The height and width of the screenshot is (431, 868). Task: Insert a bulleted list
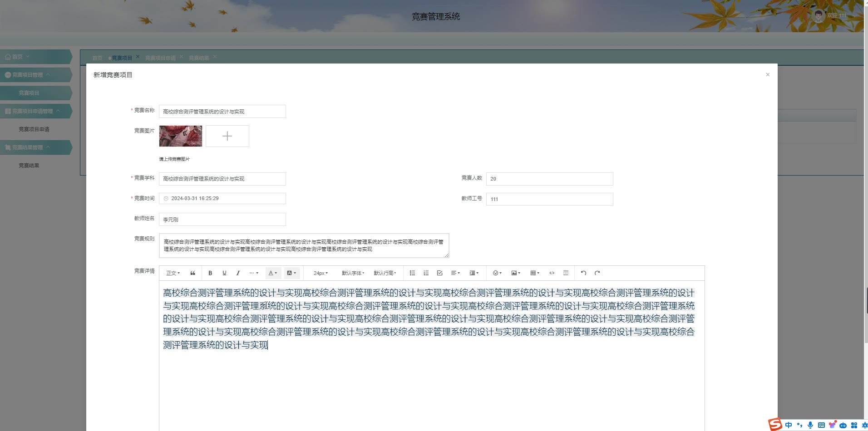pos(412,273)
